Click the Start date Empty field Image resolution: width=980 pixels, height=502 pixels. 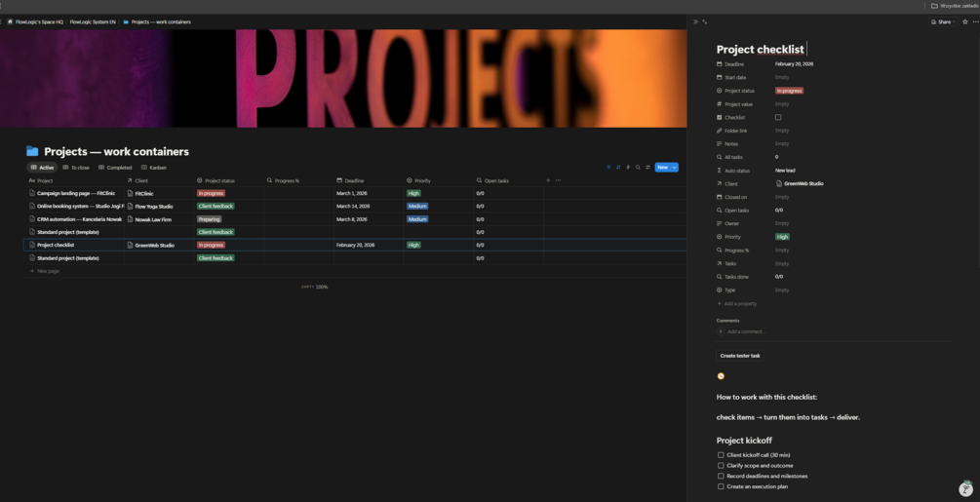point(782,77)
